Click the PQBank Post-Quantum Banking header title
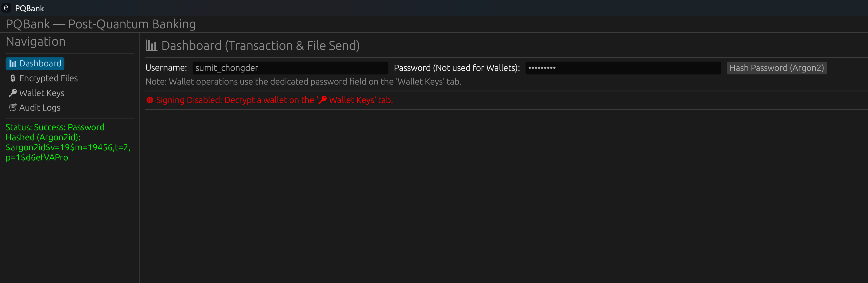 coord(101,24)
